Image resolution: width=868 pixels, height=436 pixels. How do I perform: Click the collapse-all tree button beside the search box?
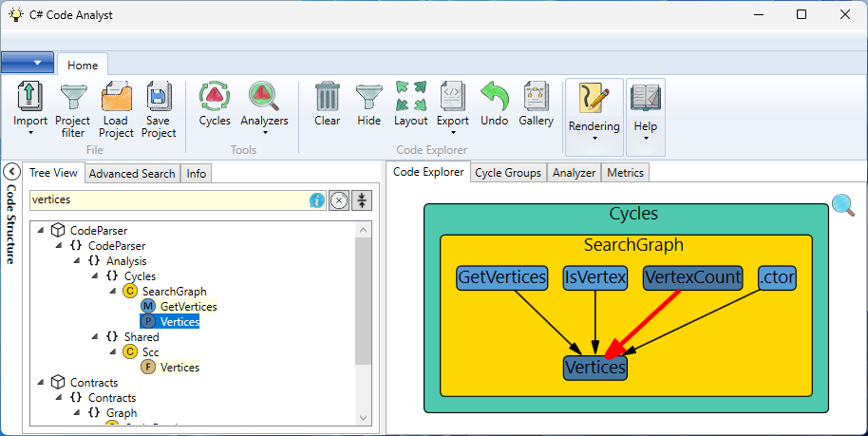(x=361, y=200)
